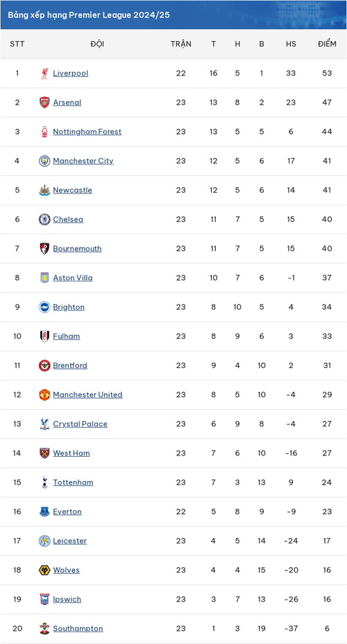
Task: Open the West Ham team link
Action: click(x=71, y=453)
